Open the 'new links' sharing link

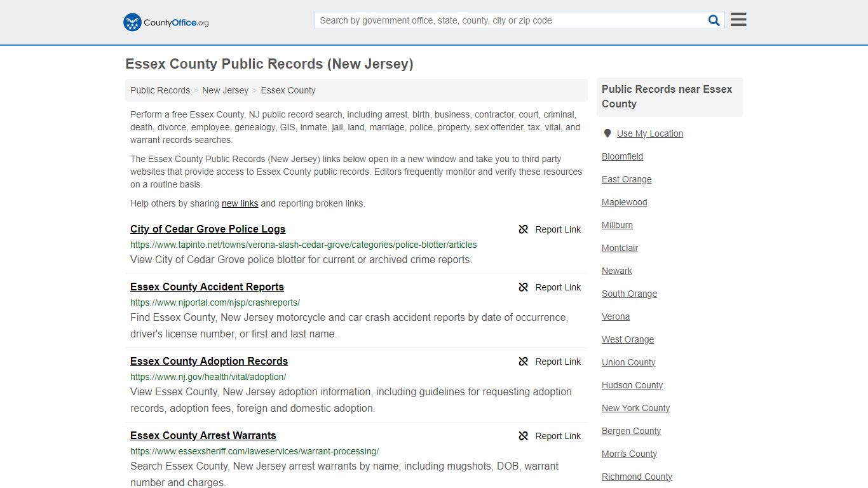240,203
